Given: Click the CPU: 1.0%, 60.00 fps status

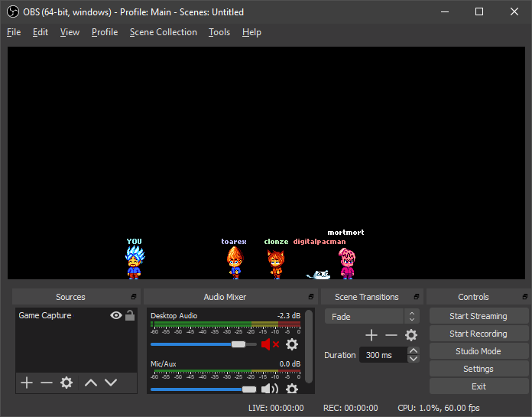Looking at the screenshot, I should [438, 408].
